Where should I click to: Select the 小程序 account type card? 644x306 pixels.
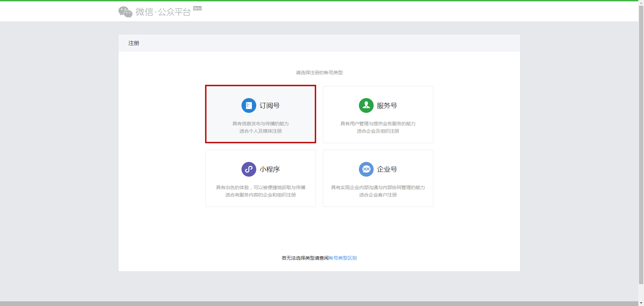(260, 178)
